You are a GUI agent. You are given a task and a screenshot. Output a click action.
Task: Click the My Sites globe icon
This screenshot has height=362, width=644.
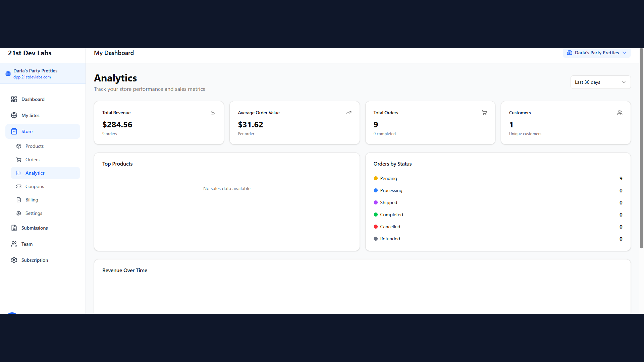(x=14, y=115)
